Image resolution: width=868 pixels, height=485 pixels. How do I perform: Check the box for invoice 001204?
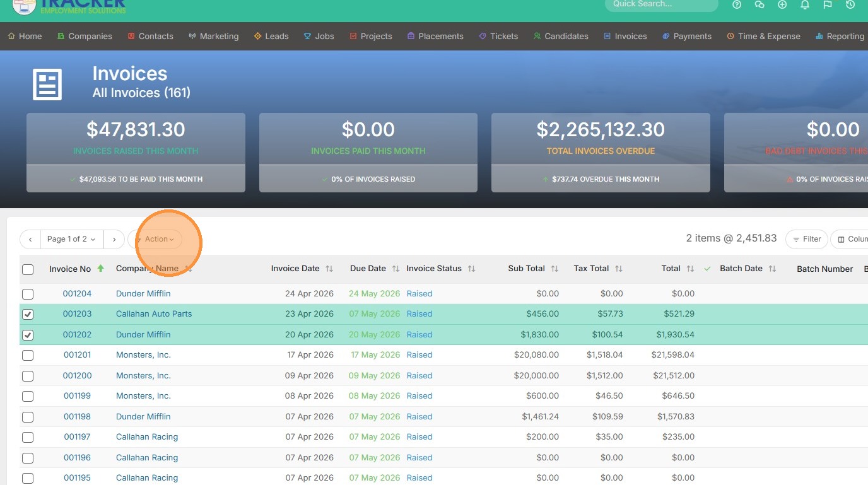pyautogui.click(x=28, y=294)
